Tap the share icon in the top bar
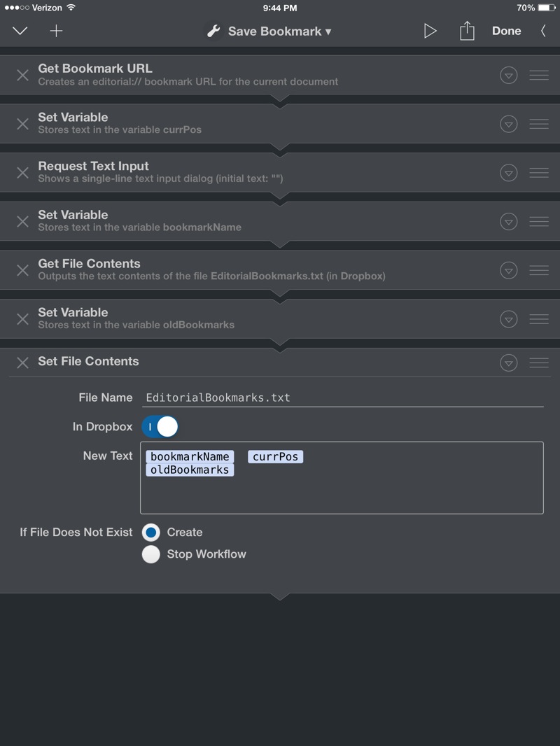 tap(467, 31)
